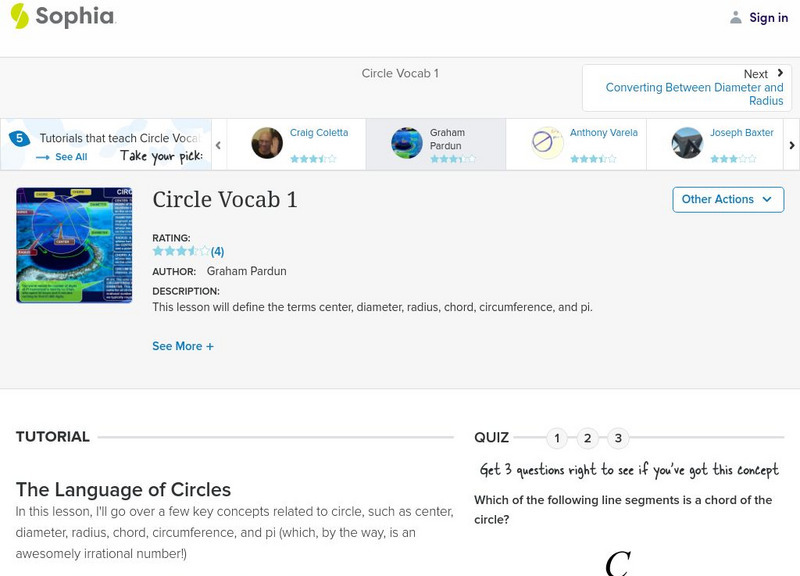
Task: Select Anthony Varela's circle avatar
Action: (x=547, y=143)
